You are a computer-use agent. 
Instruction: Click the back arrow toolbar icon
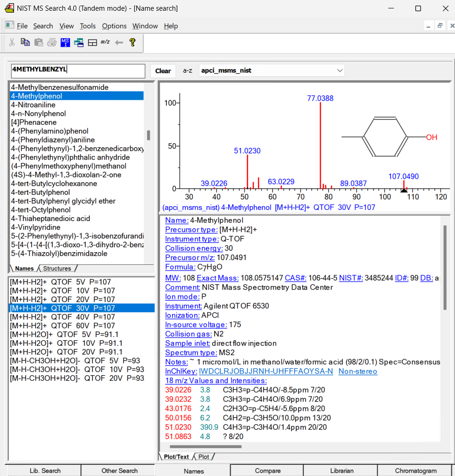(x=119, y=42)
